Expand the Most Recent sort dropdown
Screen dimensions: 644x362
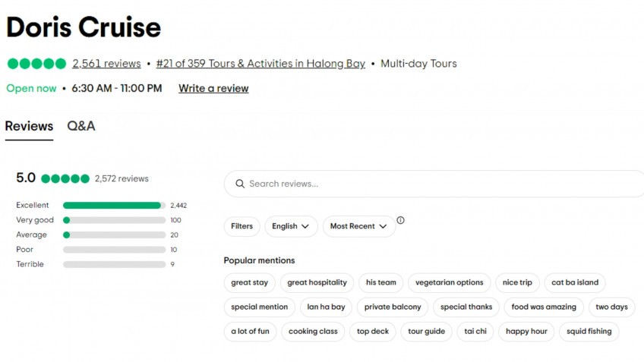coord(358,226)
